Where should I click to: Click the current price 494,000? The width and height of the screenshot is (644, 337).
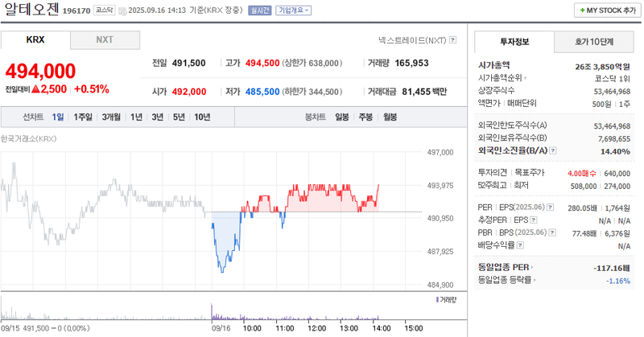(40, 71)
